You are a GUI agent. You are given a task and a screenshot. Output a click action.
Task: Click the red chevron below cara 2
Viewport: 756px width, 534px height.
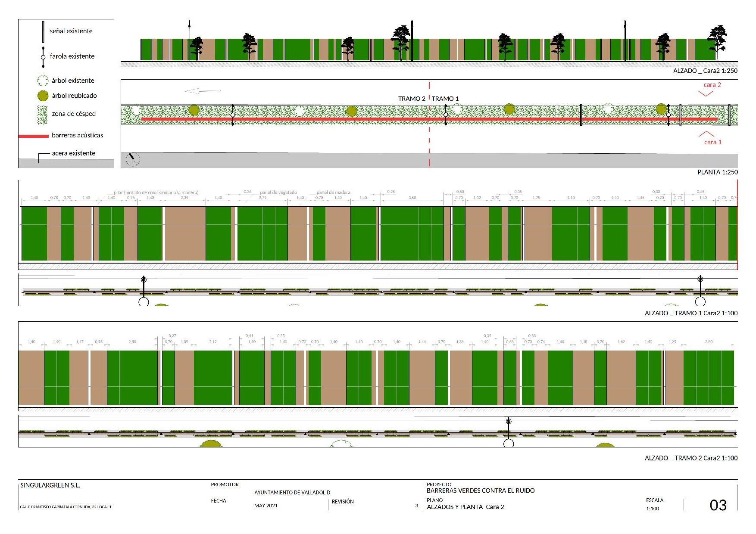click(706, 93)
